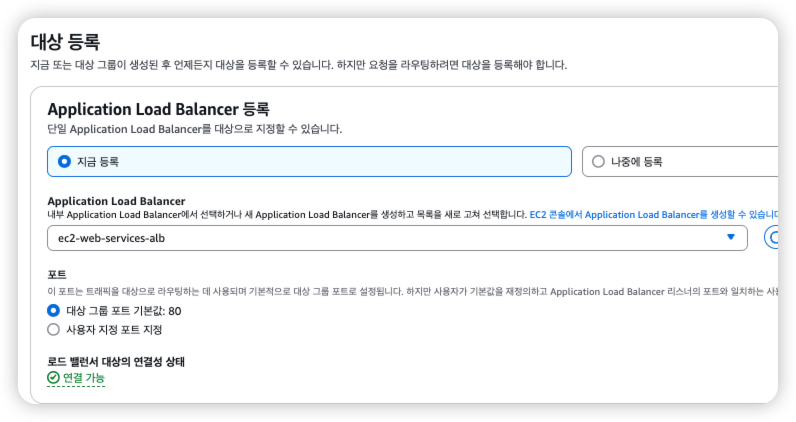Click the green check icon beside '연결 가능'
The width and height of the screenshot is (796, 422).
pyautogui.click(x=53, y=377)
